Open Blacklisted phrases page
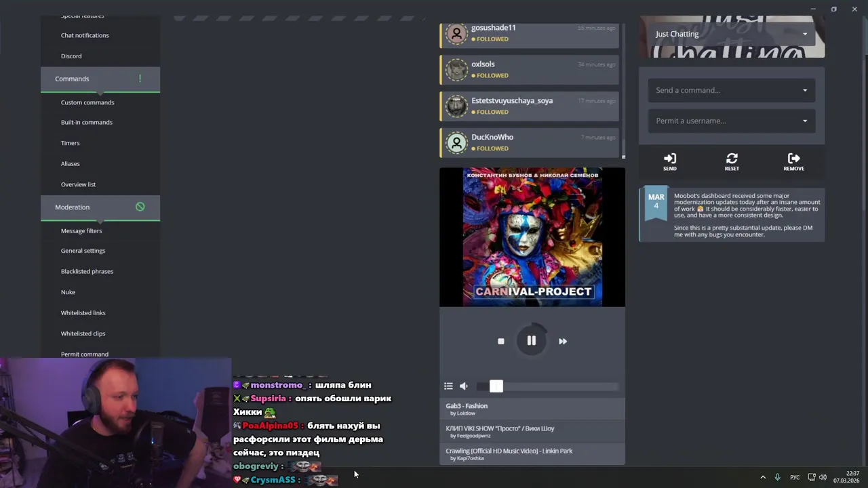 coord(87,271)
